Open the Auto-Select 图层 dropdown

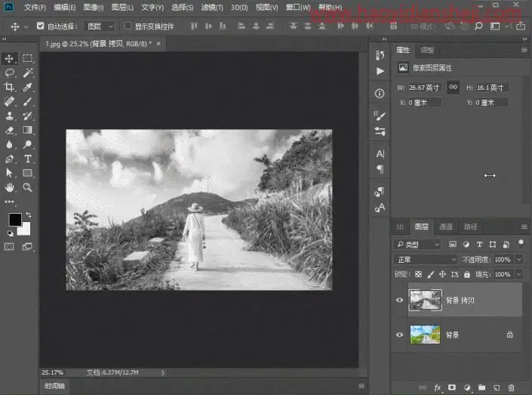click(99, 26)
